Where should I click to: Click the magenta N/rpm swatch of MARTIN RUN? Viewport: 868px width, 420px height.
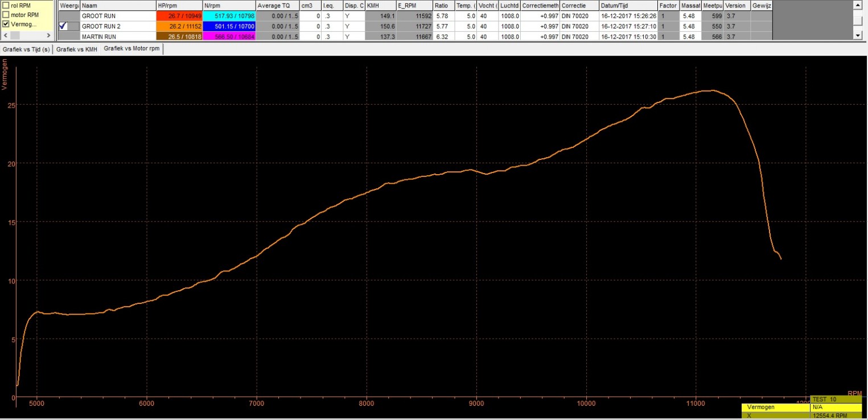click(229, 36)
